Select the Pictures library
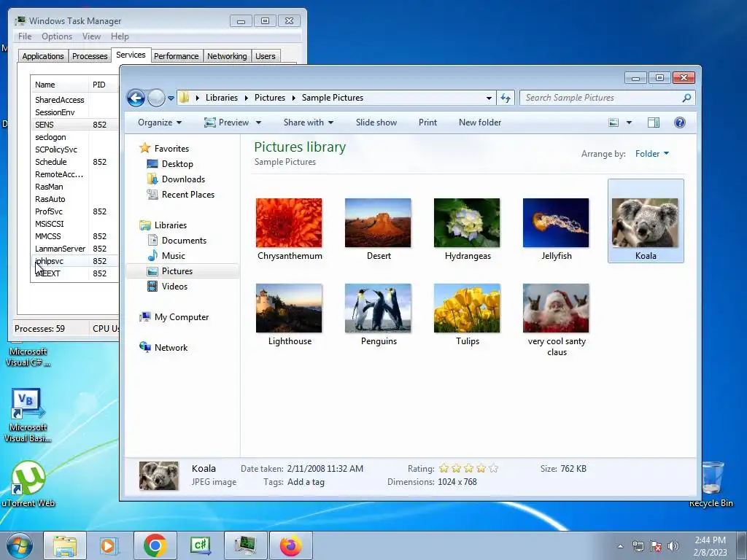This screenshot has width=747, height=560. click(x=182, y=271)
